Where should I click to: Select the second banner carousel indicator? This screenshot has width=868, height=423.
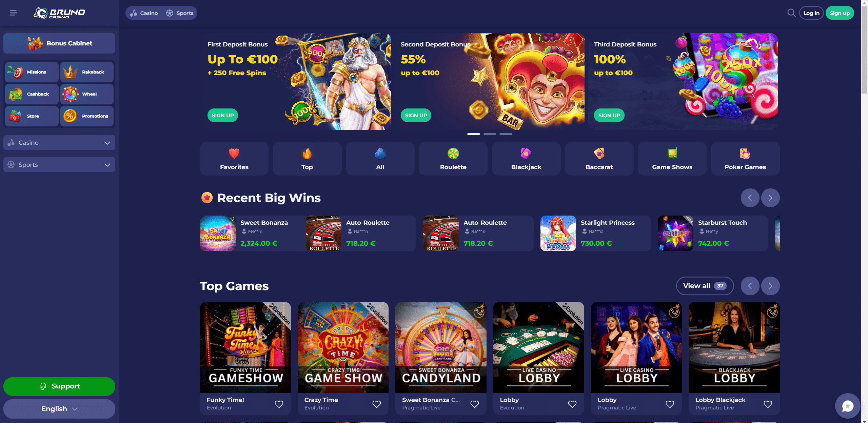tap(490, 134)
